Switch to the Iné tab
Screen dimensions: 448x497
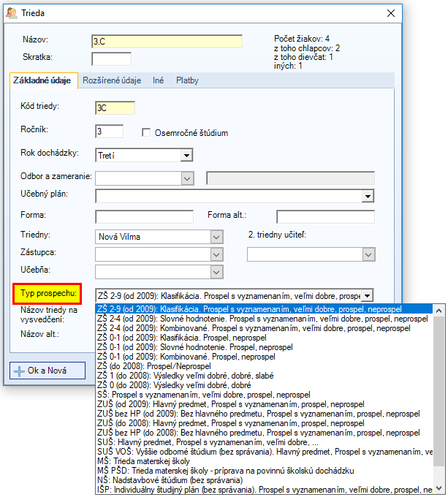[159, 80]
